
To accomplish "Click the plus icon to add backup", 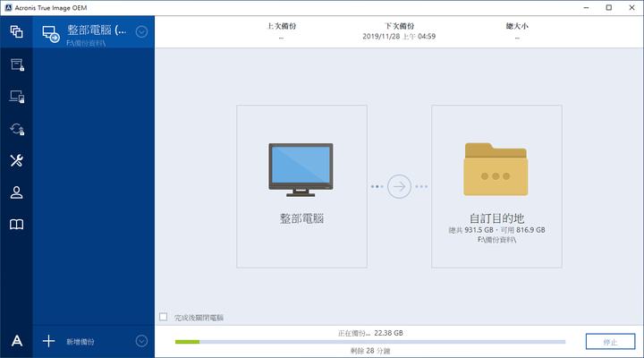I will 48,341.
